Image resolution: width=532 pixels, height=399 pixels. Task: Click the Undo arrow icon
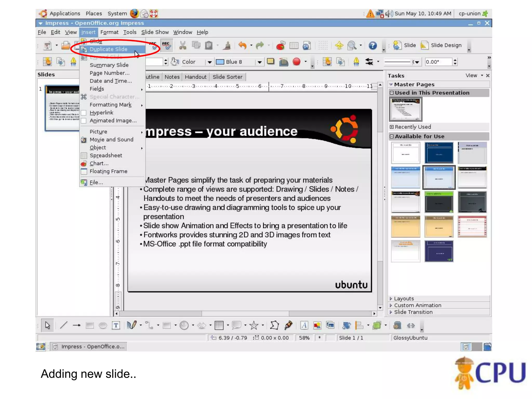(x=242, y=45)
